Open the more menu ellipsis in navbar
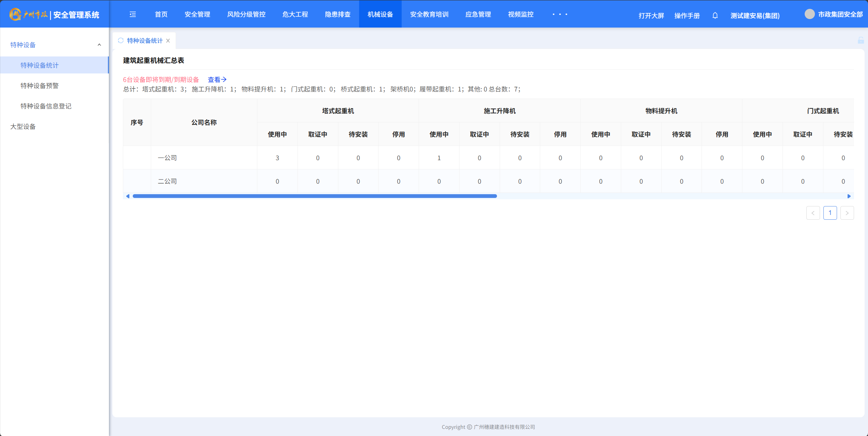 point(560,14)
